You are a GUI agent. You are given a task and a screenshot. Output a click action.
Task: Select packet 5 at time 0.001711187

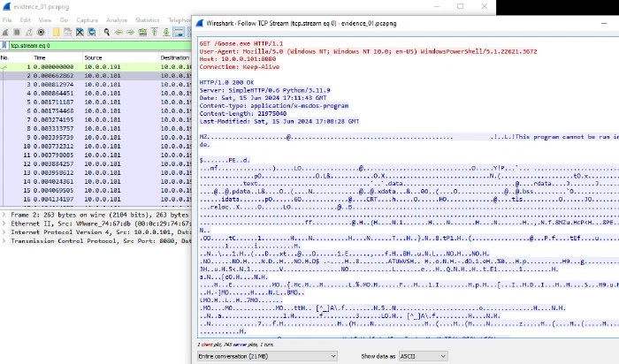pyautogui.click(x=96, y=102)
